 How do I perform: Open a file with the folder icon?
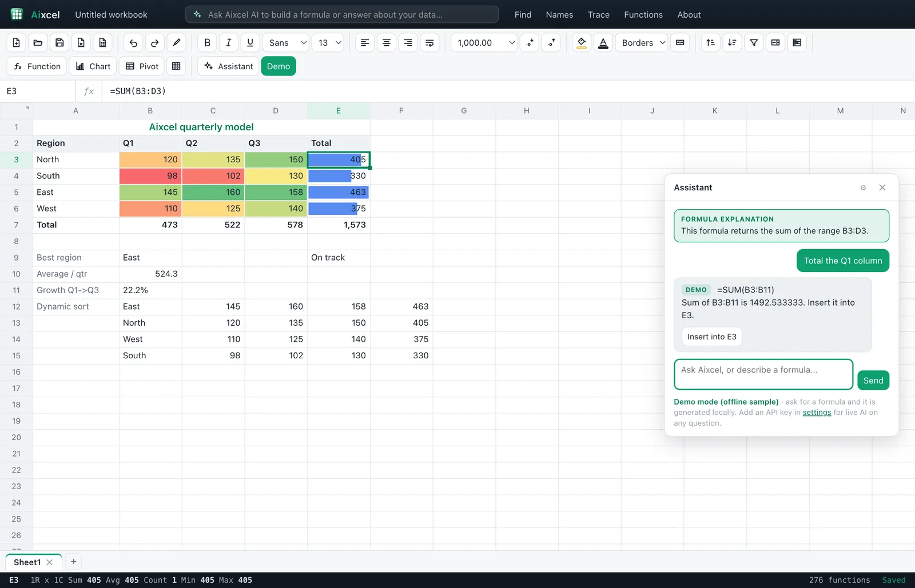click(x=38, y=43)
